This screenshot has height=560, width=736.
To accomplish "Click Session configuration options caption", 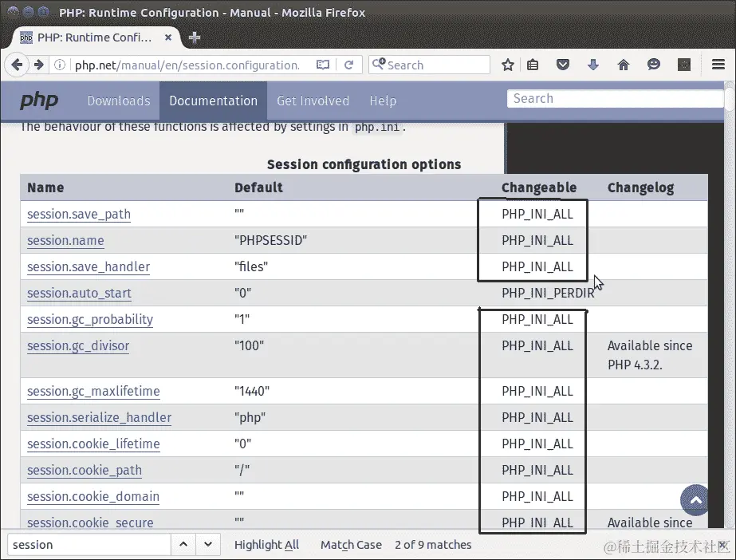I will point(364,164).
